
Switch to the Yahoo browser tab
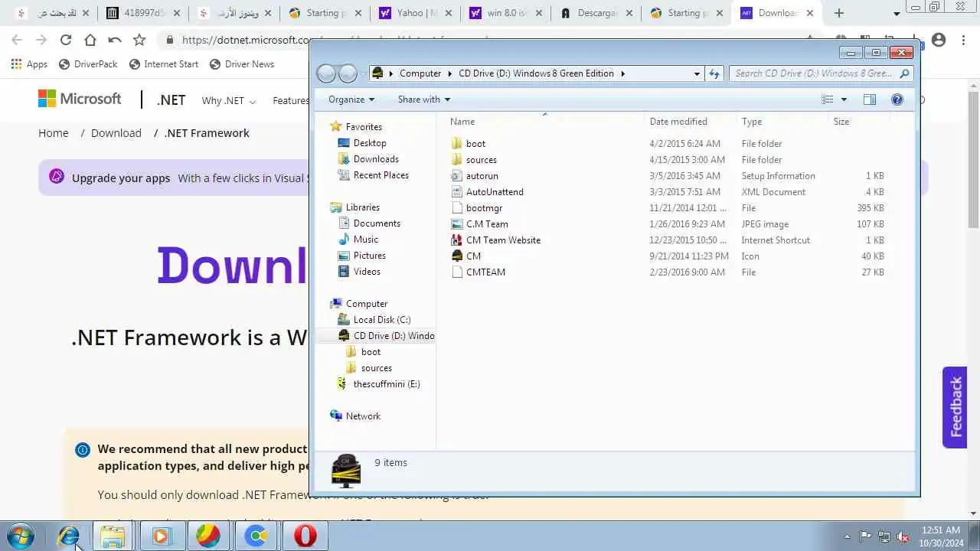click(x=417, y=13)
